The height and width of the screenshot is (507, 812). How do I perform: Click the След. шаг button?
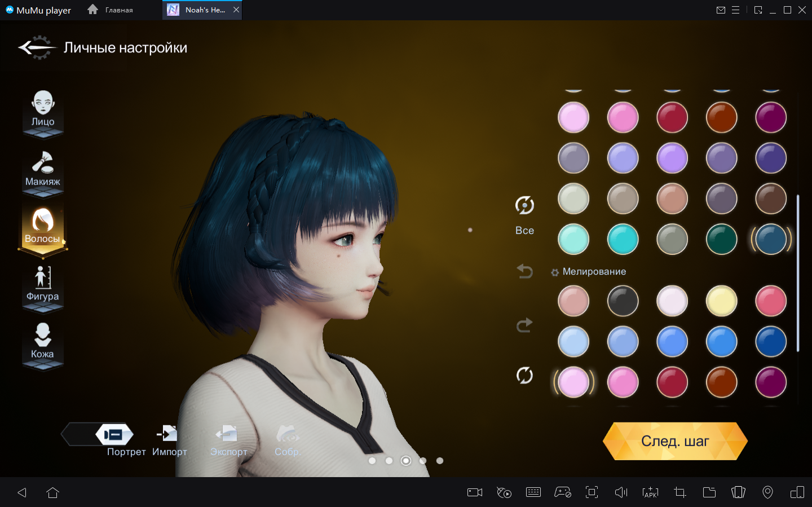(x=675, y=441)
